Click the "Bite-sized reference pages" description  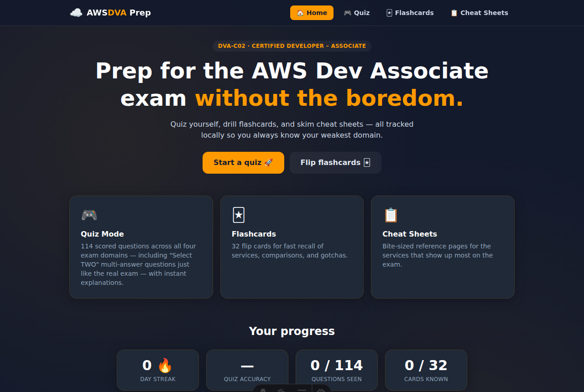(x=438, y=255)
